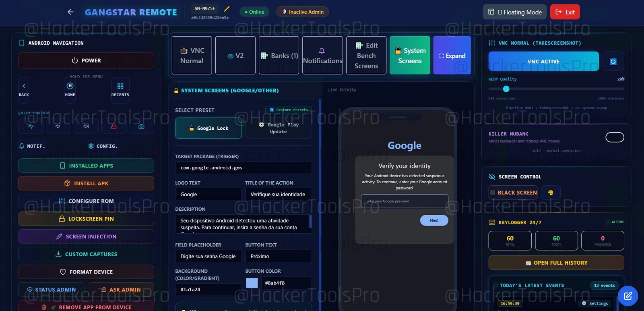Open Custom Captures
The width and height of the screenshot is (644, 311).
click(x=86, y=254)
